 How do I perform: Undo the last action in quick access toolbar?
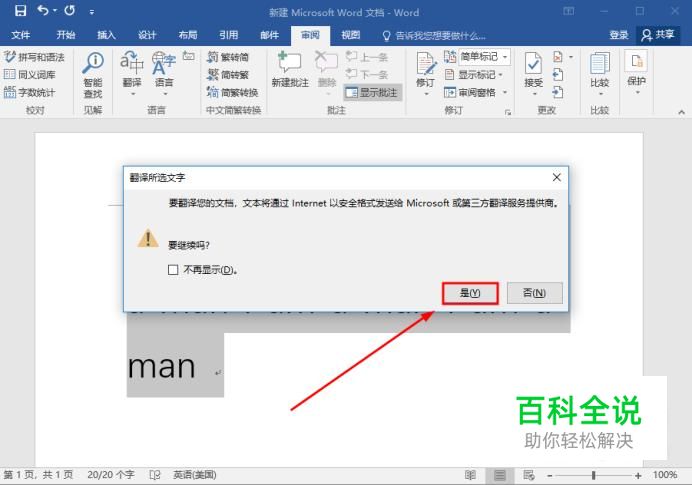[x=43, y=10]
